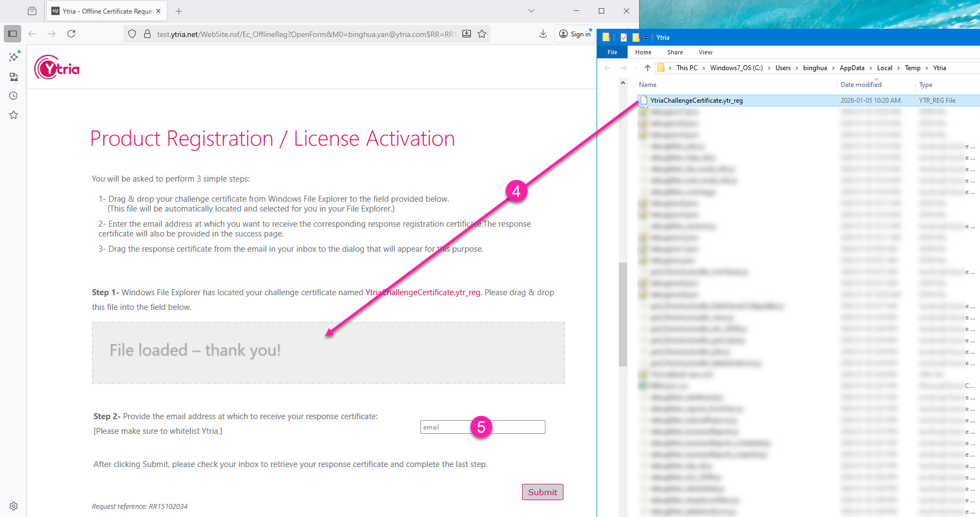Click the sidebar settings gear icon
980x517 pixels.
pyautogui.click(x=14, y=506)
